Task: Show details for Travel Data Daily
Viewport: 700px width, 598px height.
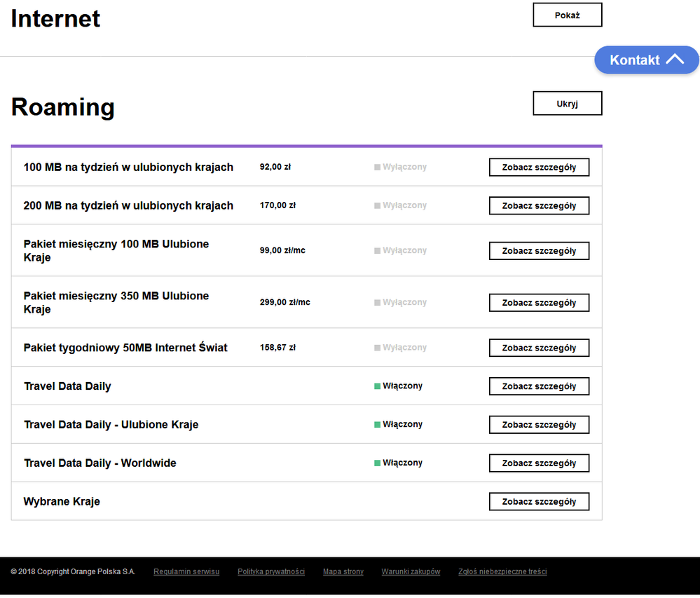Action: [538, 387]
